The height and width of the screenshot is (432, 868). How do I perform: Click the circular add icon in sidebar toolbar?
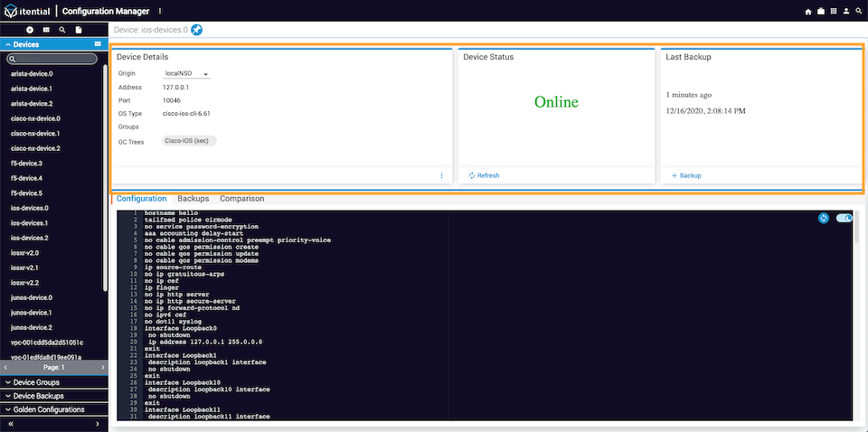click(30, 29)
